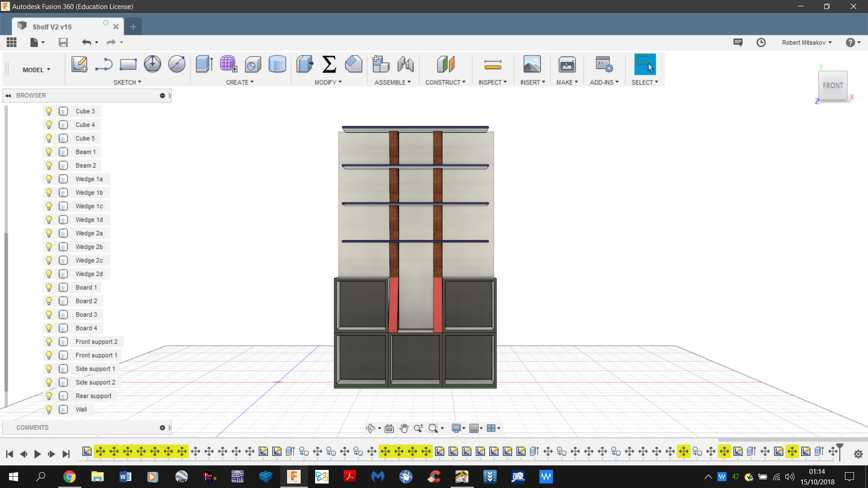Open timeline settings gear
The image size is (868, 488).
859,454
